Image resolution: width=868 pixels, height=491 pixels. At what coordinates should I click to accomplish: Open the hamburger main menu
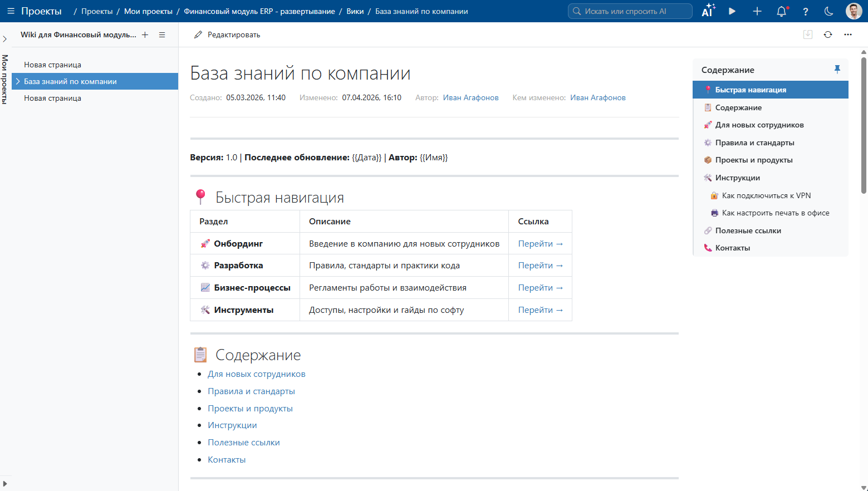(x=11, y=11)
